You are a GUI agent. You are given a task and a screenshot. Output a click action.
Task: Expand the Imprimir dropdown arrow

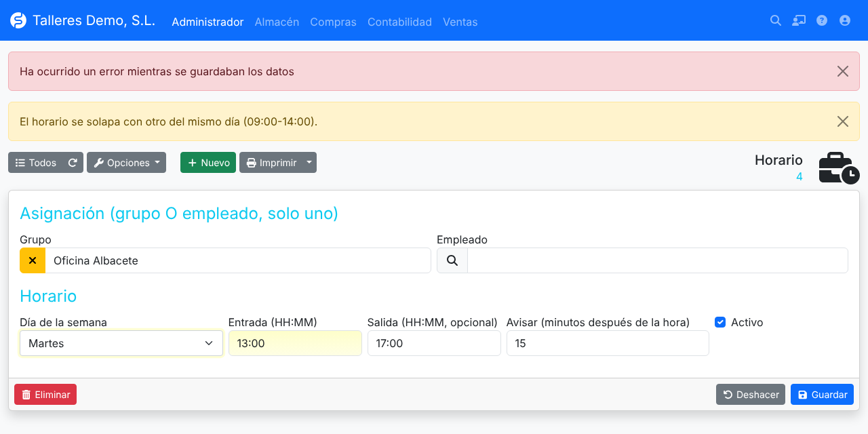click(x=309, y=163)
